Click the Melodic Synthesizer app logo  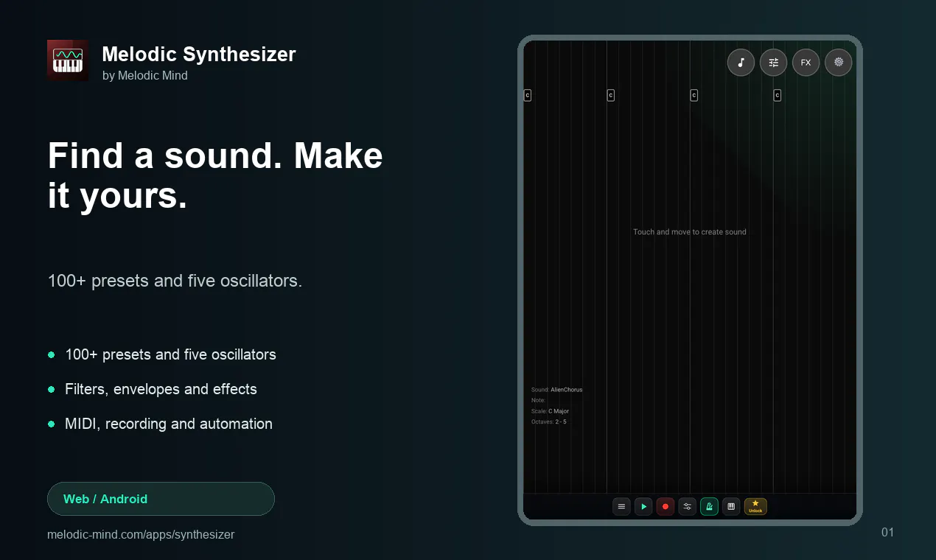(x=68, y=60)
